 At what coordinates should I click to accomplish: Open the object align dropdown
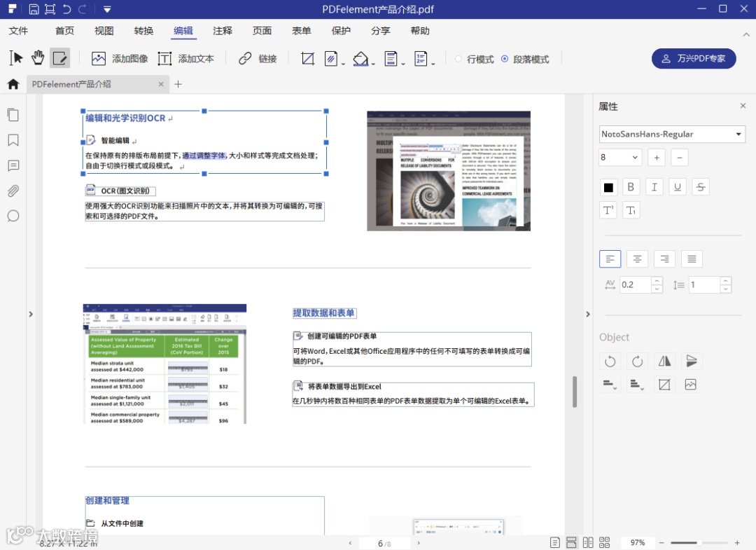(x=610, y=385)
